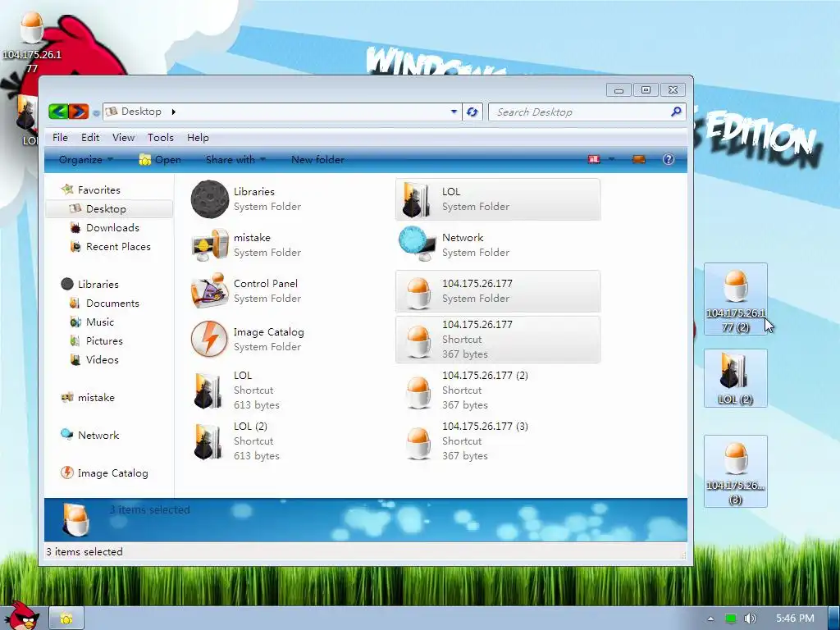Click the Angry Bird Start button

pos(22,616)
